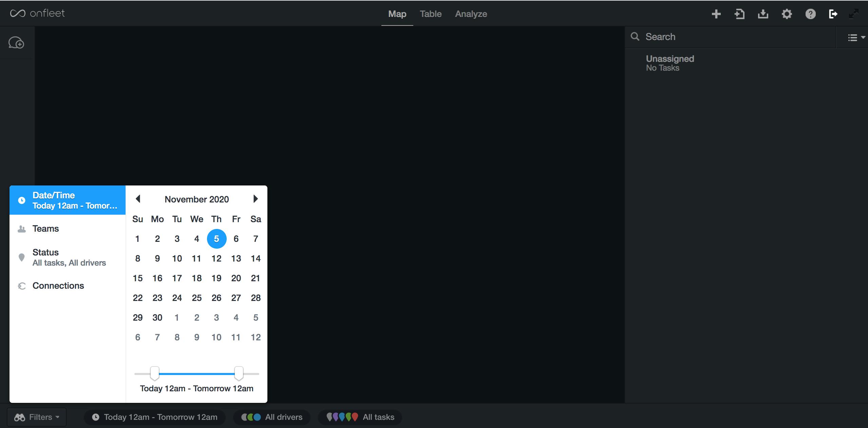Toggle the All tasks status filter

pyautogui.click(x=360, y=417)
